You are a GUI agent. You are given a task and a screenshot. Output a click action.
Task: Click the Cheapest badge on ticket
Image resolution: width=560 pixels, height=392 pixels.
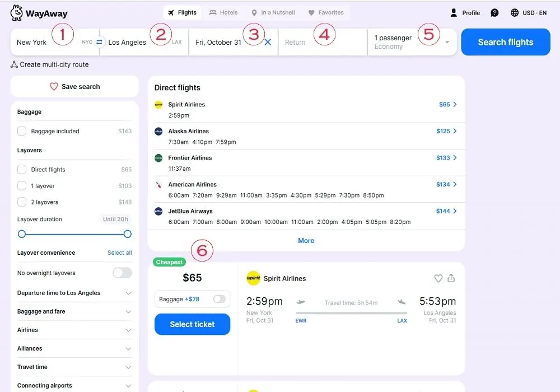click(169, 262)
